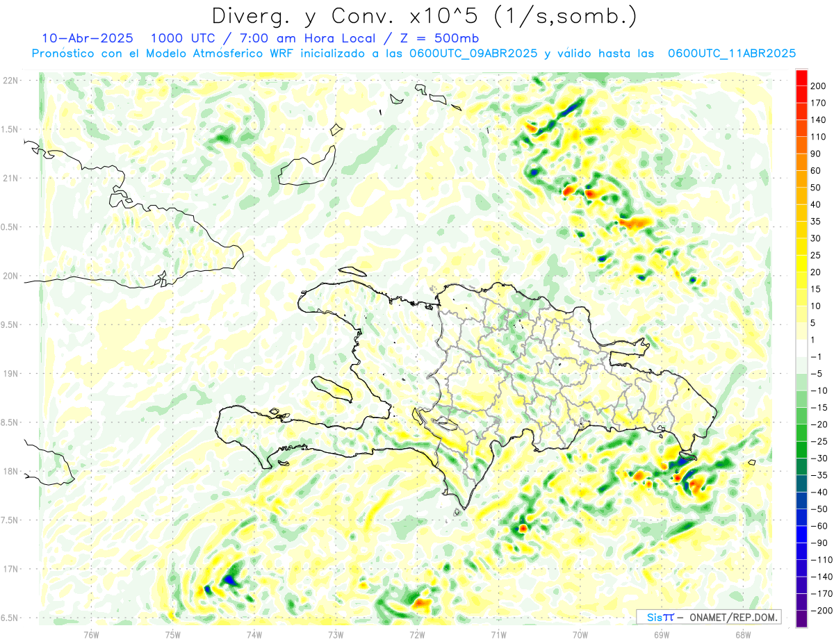Viewport: 834px width, 644px height.
Task: Click the longitude label '68W'
Action: tap(743, 634)
